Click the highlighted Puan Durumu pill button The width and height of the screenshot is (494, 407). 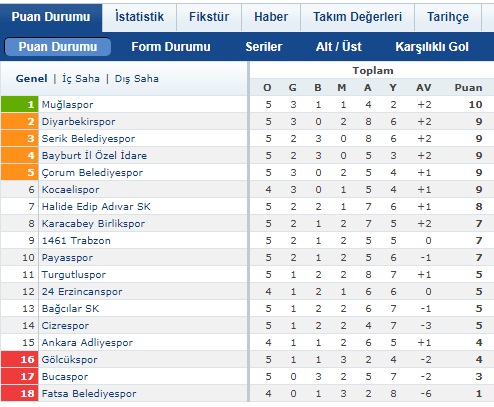click(58, 47)
